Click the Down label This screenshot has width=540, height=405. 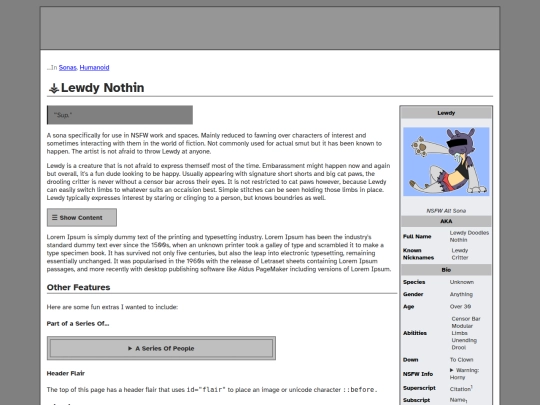click(x=411, y=360)
